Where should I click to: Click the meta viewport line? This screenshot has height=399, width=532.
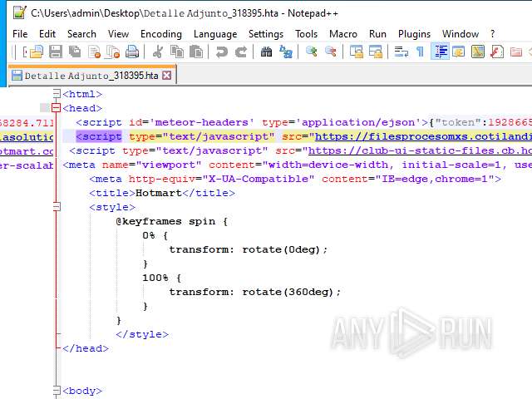click(298, 165)
